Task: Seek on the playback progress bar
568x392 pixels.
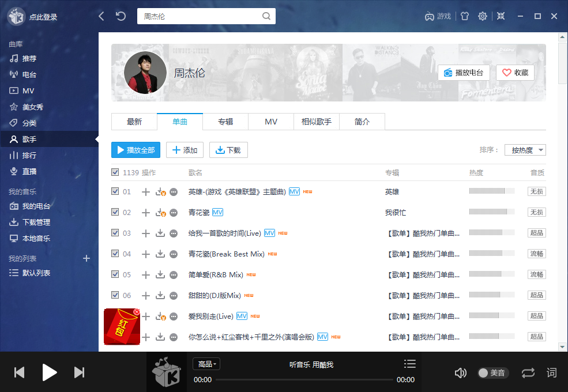Action: coord(304,380)
